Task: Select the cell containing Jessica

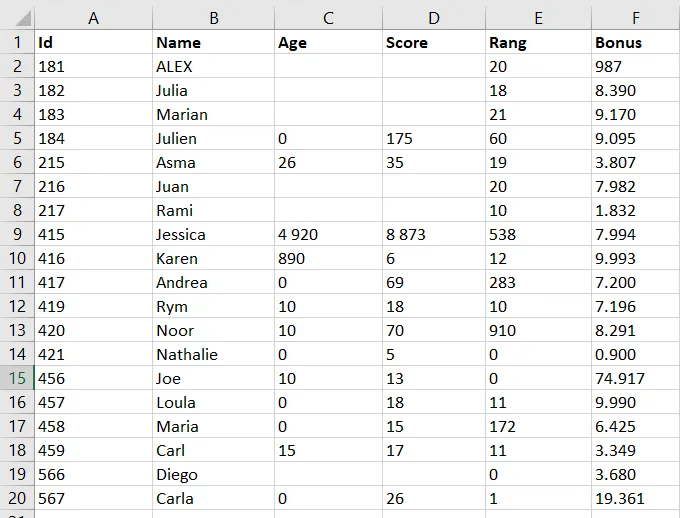Action: tap(213, 234)
